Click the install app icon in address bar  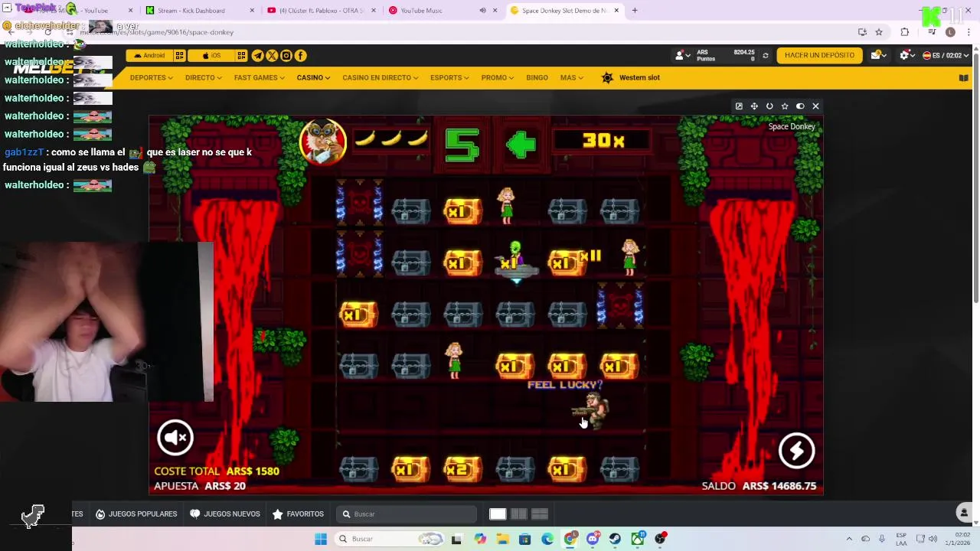tap(862, 32)
